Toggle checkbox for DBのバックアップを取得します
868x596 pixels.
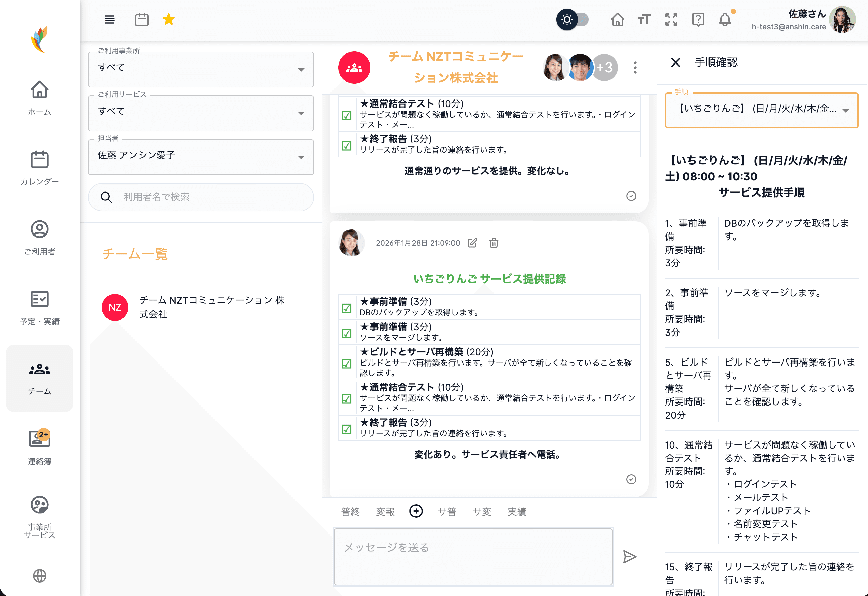347,308
